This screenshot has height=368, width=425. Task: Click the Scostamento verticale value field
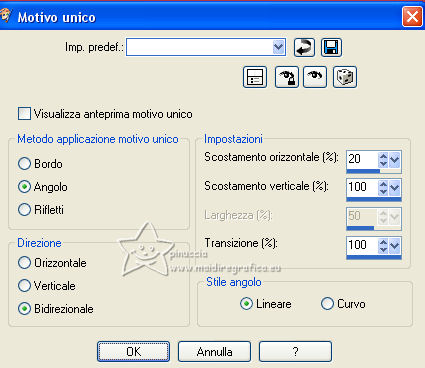tap(363, 188)
